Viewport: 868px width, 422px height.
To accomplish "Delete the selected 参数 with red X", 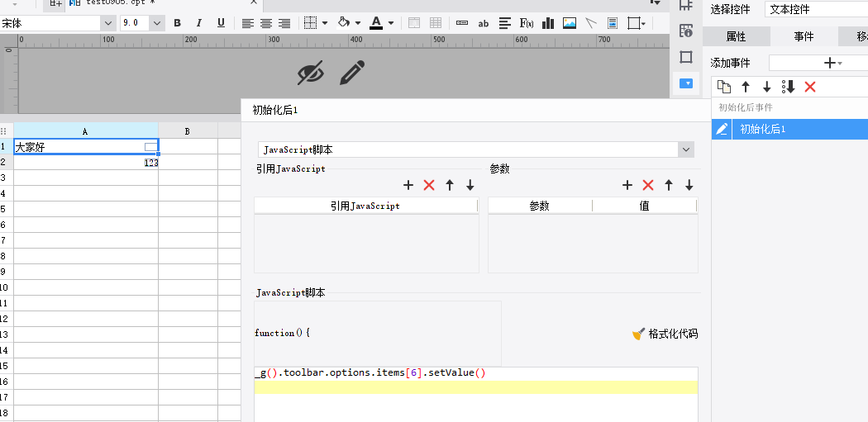I will tap(647, 185).
